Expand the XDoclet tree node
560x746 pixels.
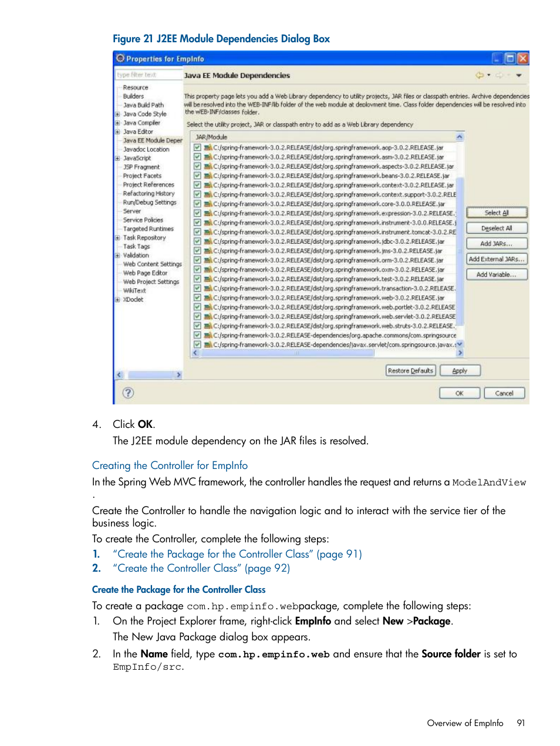[117, 300]
